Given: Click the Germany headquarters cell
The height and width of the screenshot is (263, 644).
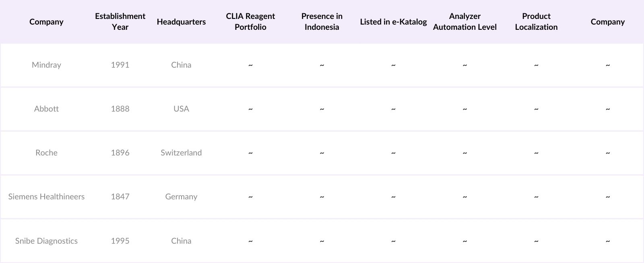Looking at the screenshot, I should (x=181, y=197).
